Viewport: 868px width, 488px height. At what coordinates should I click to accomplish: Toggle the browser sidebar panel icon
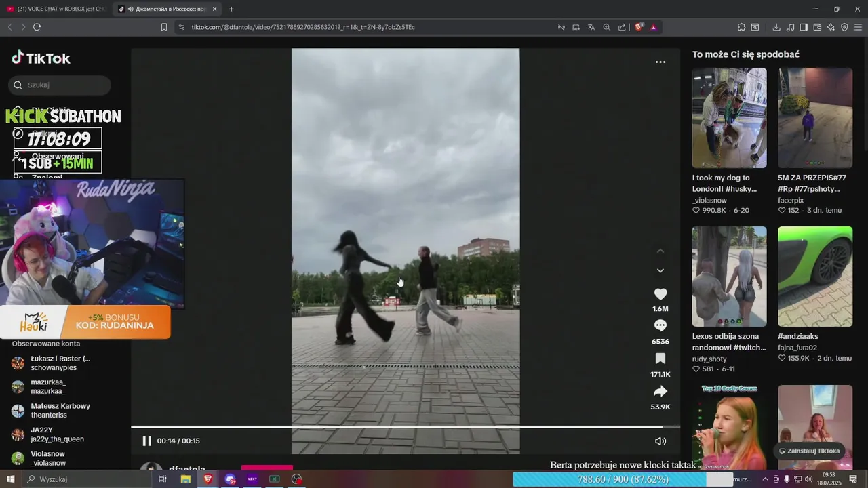click(x=804, y=27)
